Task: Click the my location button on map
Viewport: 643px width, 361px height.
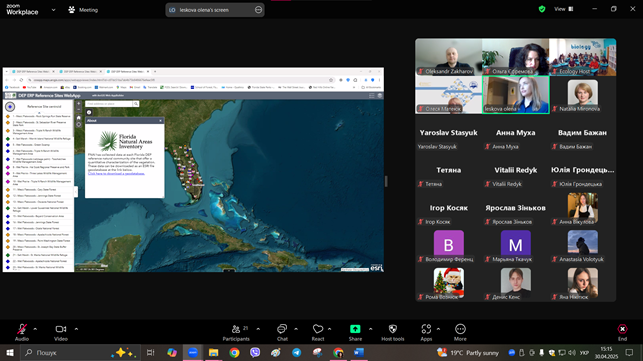Action: pyautogui.click(x=79, y=125)
